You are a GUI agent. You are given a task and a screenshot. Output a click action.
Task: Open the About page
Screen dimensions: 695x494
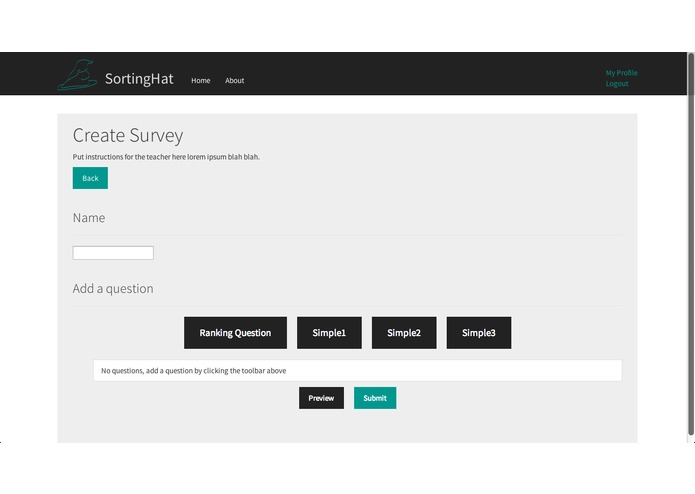coord(234,81)
